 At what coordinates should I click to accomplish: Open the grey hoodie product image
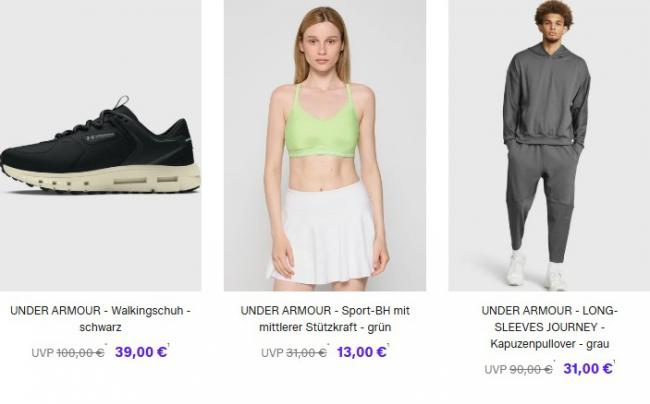tap(549, 145)
